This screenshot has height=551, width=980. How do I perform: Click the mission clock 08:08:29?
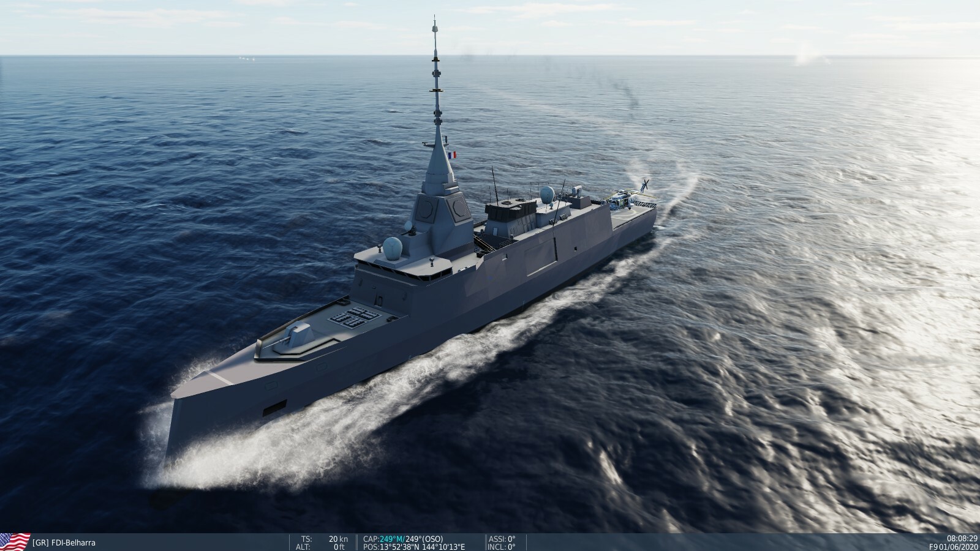(x=962, y=539)
